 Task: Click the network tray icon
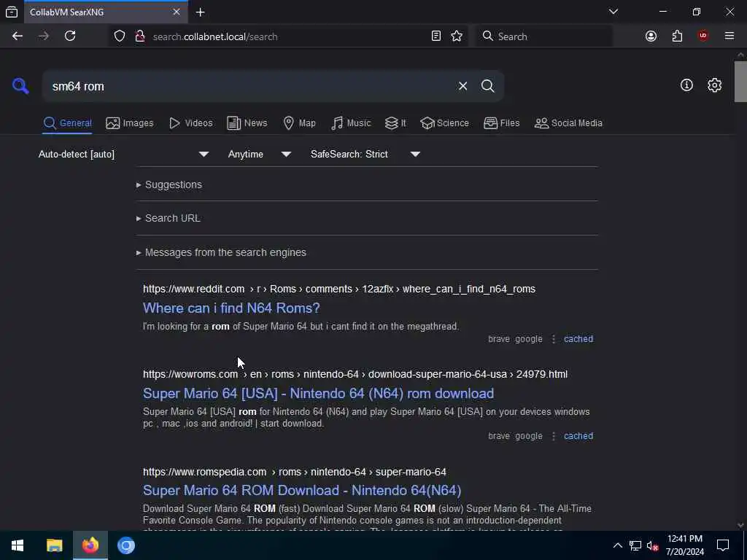(635, 545)
